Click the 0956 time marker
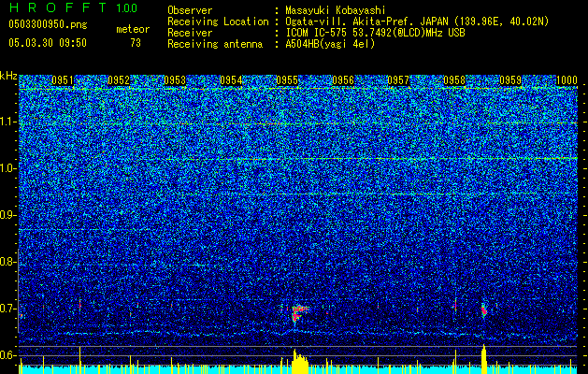The height and width of the screenshot is (374, 588). pyautogui.click(x=343, y=80)
